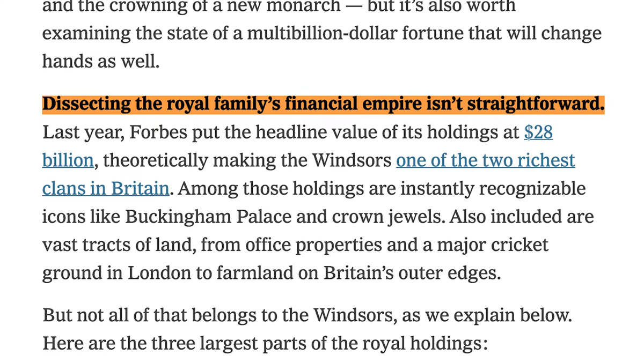The width and height of the screenshot is (644, 362).
Task: Click the words "hands as well."
Action: pos(101,62)
